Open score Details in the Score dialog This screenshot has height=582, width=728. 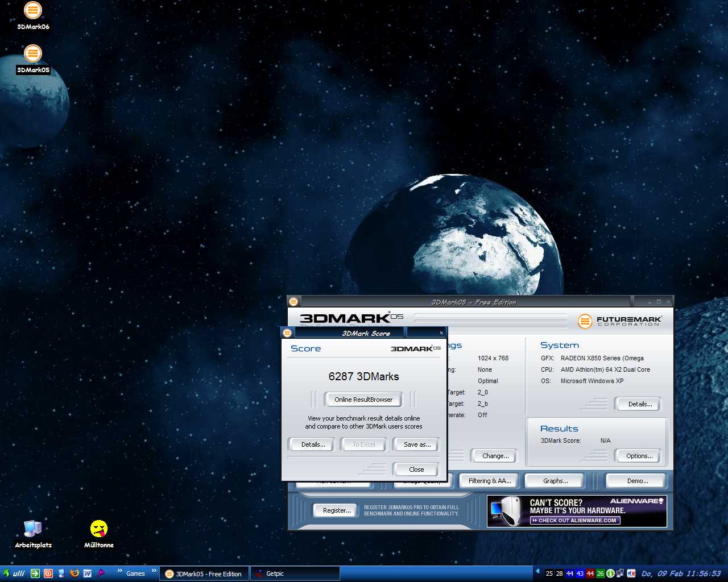(x=313, y=444)
